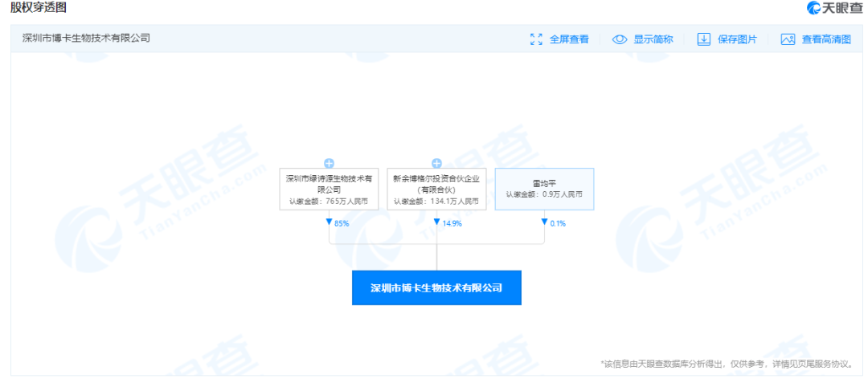Click the fullscreen expand icon
The height and width of the screenshot is (383, 868).
point(537,39)
